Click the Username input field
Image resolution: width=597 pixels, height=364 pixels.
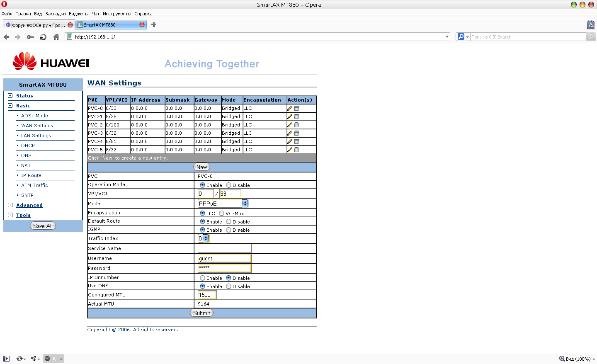point(224,258)
